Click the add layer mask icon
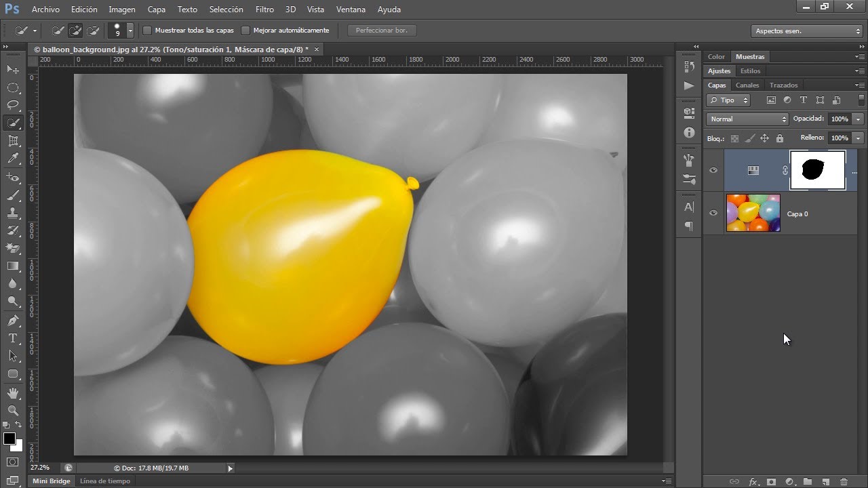868x488 pixels. (x=771, y=482)
